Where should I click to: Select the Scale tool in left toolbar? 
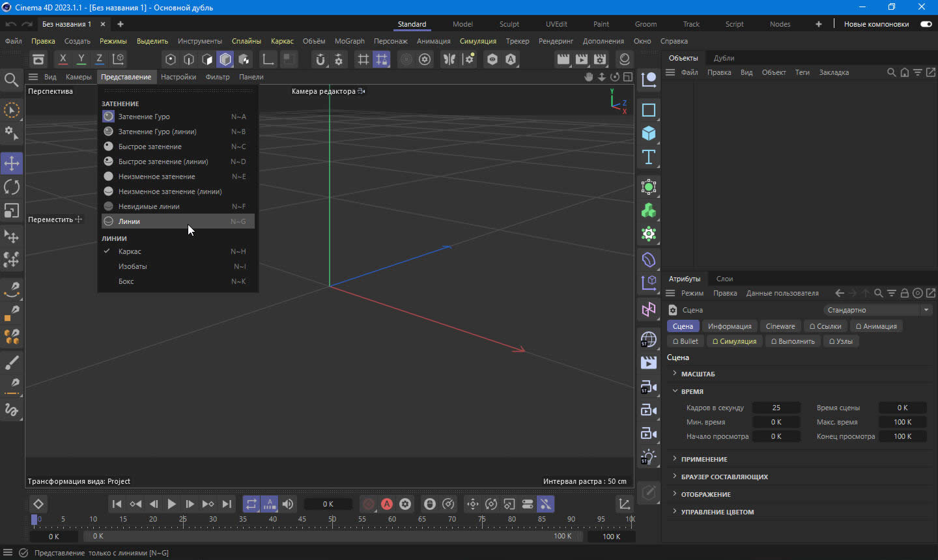(x=12, y=210)
